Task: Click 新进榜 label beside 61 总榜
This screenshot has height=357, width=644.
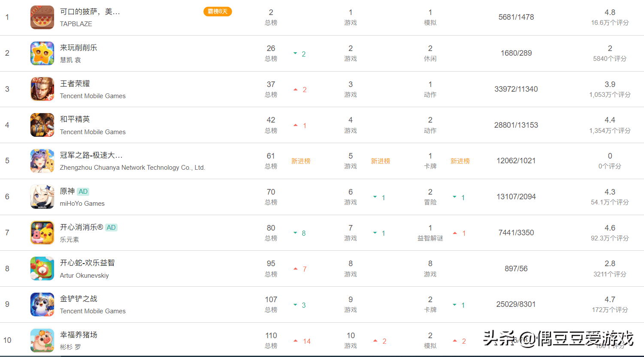Action: click(301, 161)
